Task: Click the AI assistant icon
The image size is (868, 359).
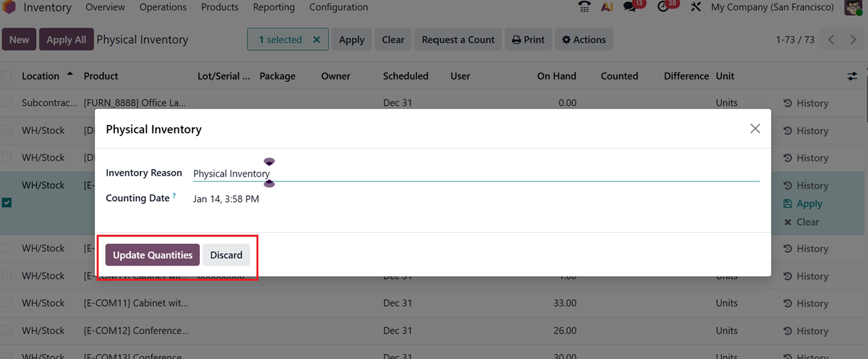Action: (607, 7)
